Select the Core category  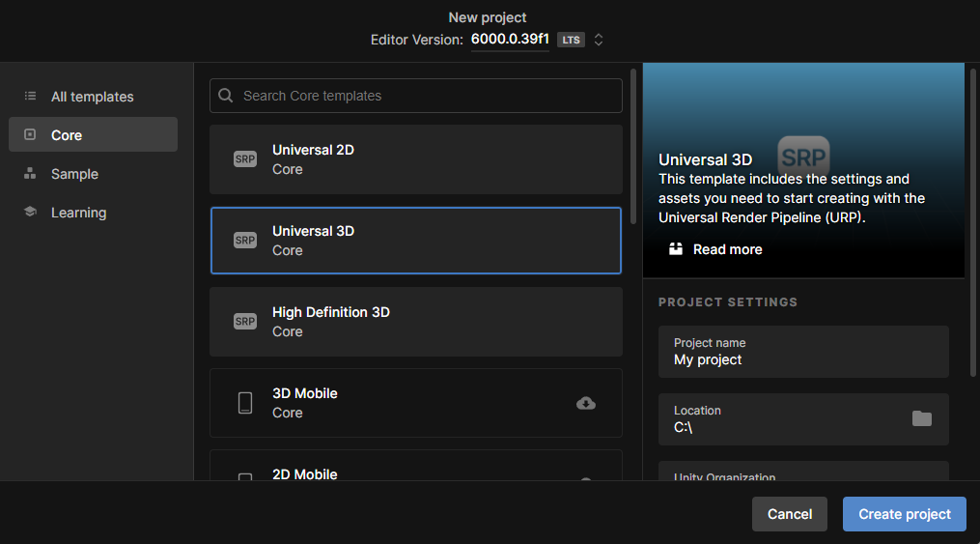[93, 134]
